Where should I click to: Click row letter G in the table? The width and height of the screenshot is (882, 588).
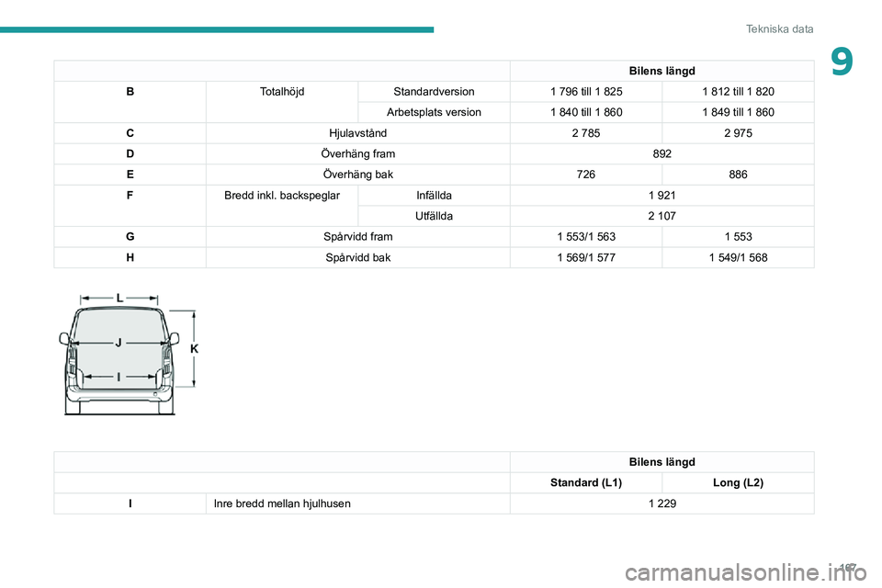point(130,237)
